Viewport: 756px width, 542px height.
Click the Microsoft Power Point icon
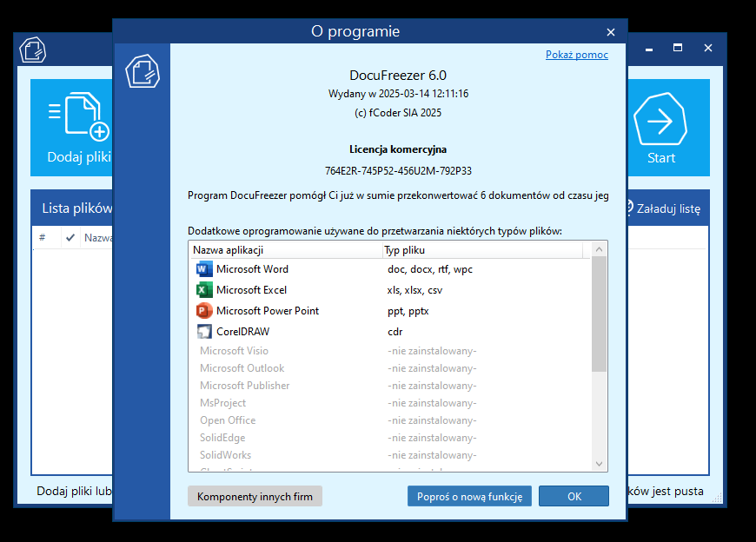[x=204, y=311]
